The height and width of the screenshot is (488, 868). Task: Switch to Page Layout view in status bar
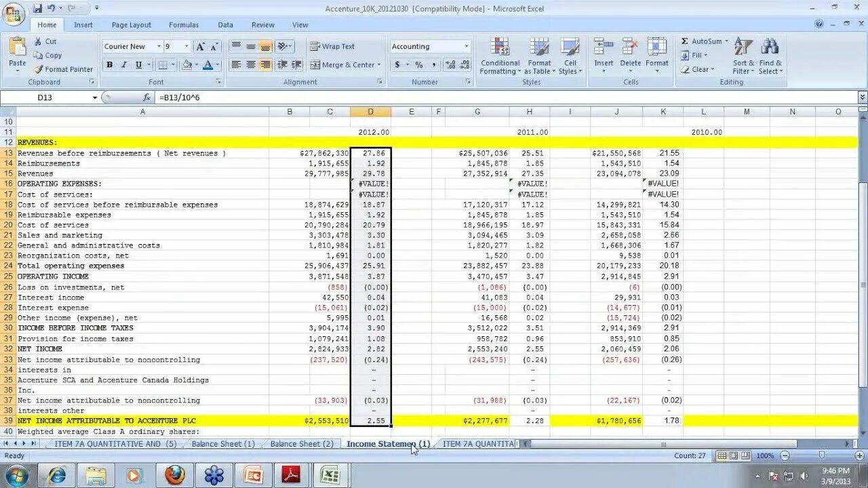click(x=735, y=455)
